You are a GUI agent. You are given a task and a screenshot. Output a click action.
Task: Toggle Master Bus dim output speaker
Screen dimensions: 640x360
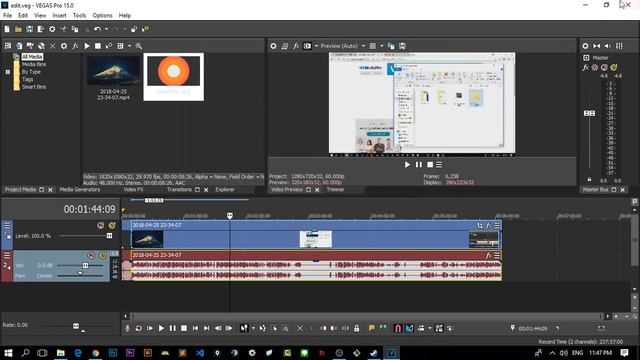click(x=608, y=46)
